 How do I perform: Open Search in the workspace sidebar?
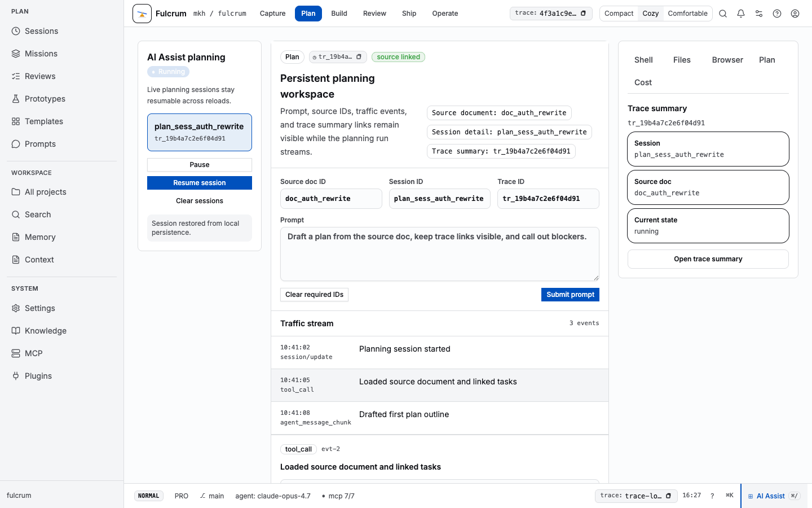[62, 214]
